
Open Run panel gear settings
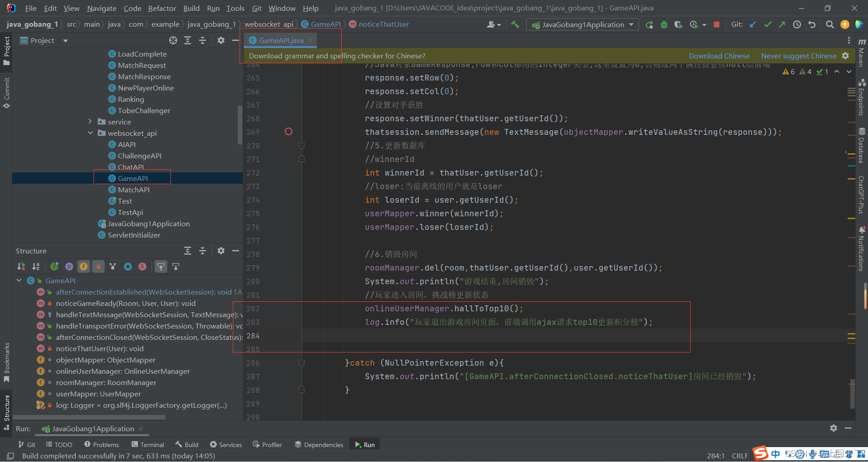834,428
